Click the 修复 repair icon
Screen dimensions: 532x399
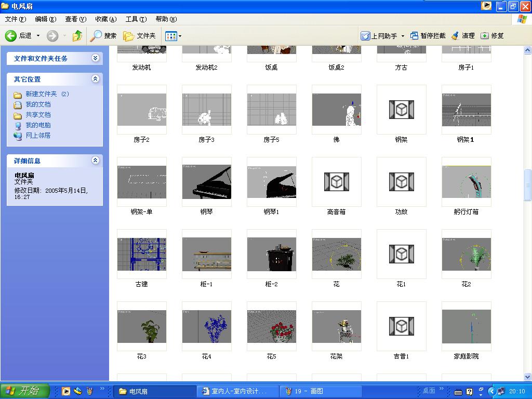[x=485, y=36]
